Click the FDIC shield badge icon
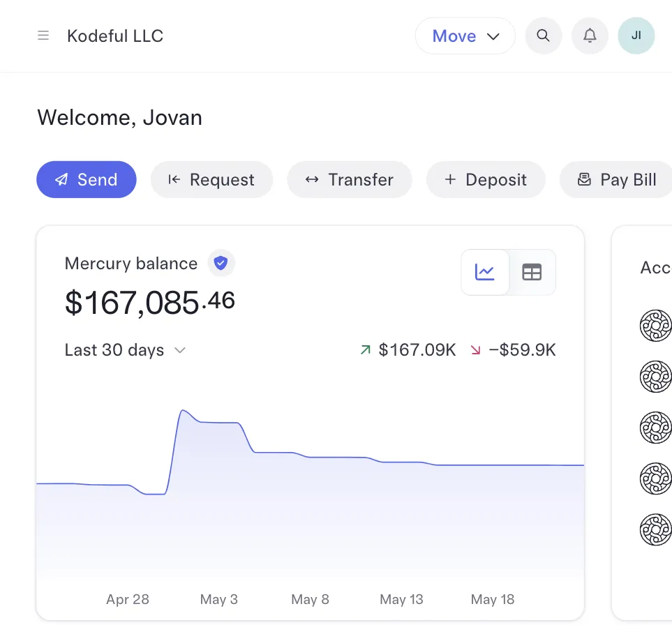The height and width of the screenshot is (641, 672). [x=221, y=263]
